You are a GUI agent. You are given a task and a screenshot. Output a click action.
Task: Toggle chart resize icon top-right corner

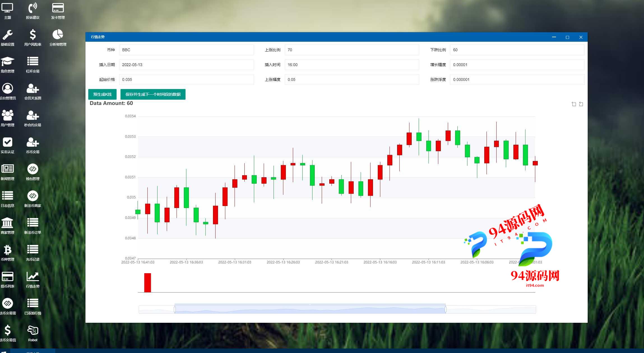point(581,104)
